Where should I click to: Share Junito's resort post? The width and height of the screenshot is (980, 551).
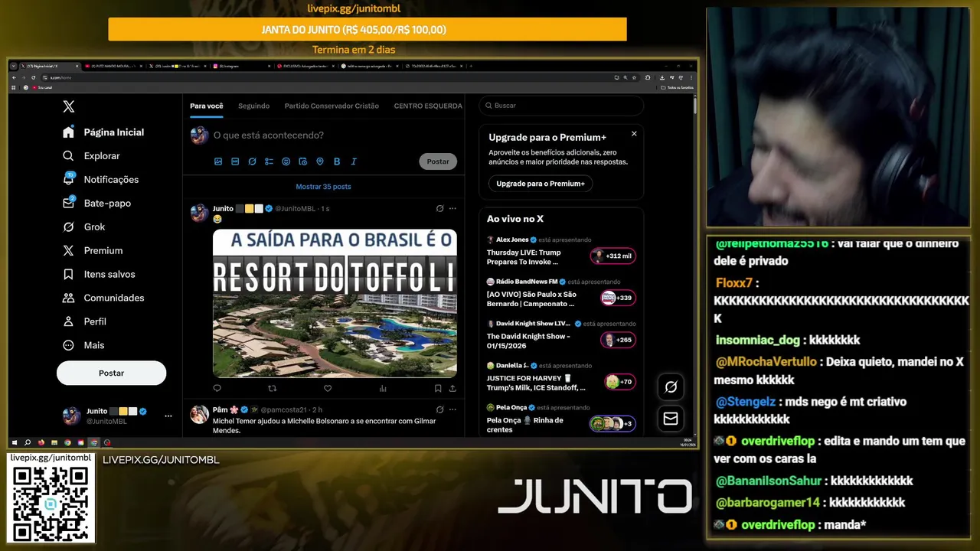pos(452,389)
